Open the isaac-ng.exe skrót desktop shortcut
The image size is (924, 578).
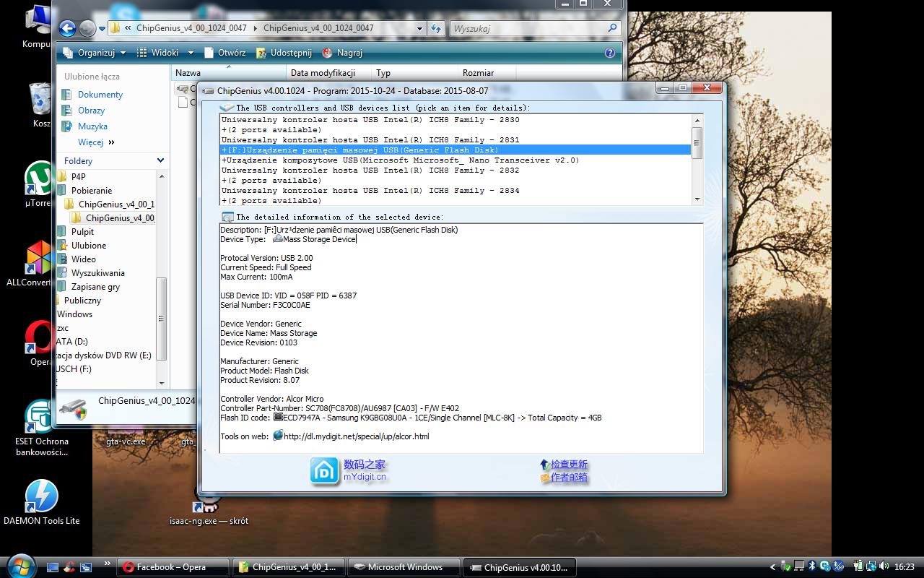pos(209,506)
